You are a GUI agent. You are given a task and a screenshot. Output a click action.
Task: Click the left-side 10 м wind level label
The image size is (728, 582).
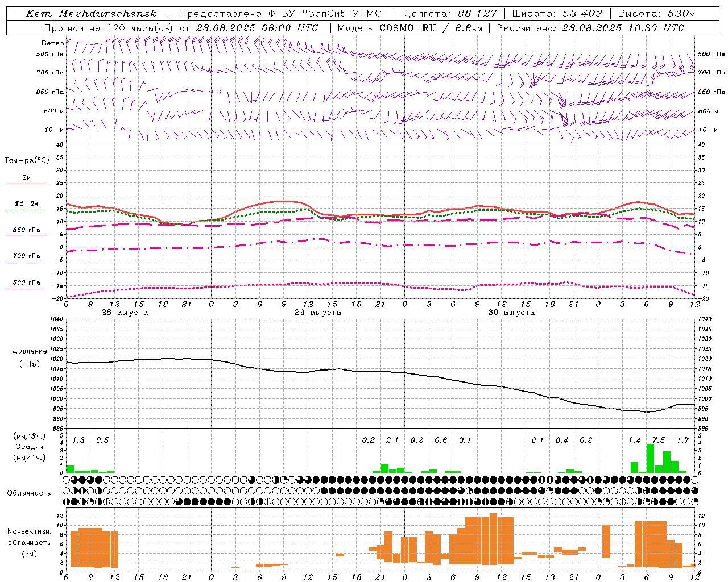55,130
